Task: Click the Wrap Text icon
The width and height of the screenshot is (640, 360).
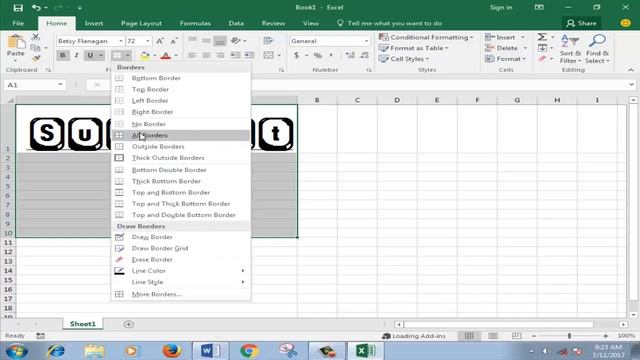Action: 268,40
